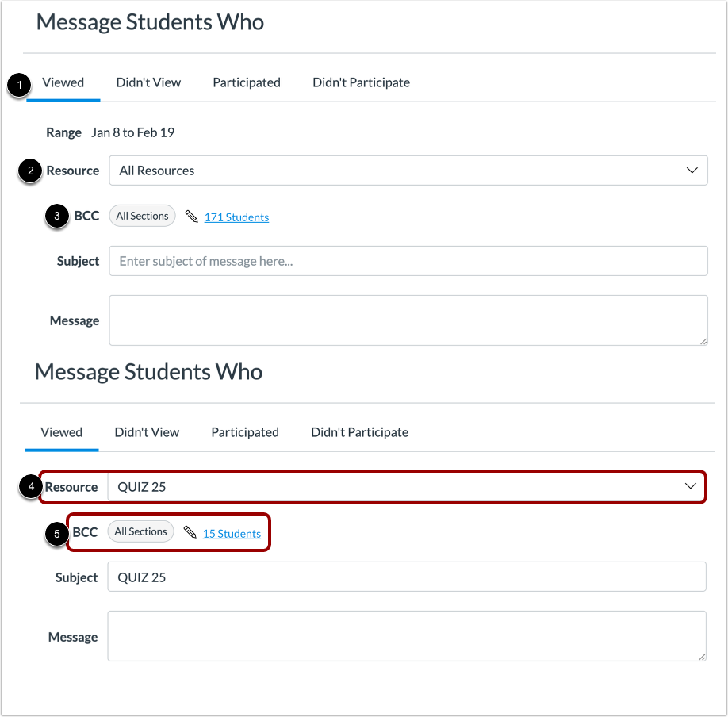Viewport: 728px width, 717px height.
Task: Open the 15 Students recipients link
Action: pos(232,532)
